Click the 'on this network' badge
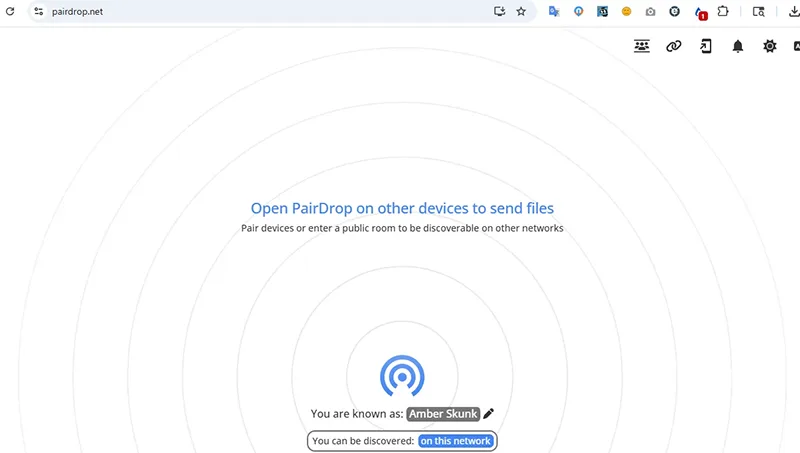800x453 pixels. click(x=456, y=441)
